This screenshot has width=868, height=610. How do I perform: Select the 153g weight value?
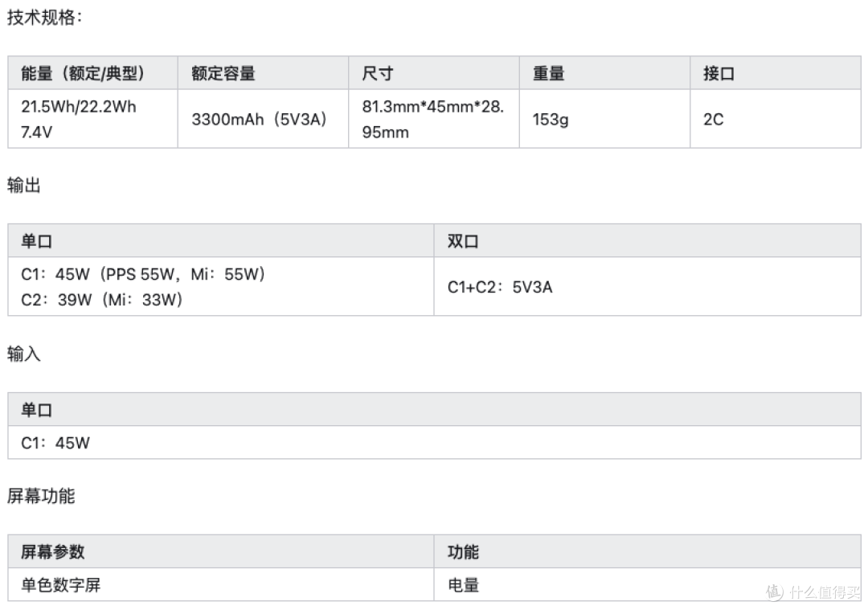click(x=551, y=120)
